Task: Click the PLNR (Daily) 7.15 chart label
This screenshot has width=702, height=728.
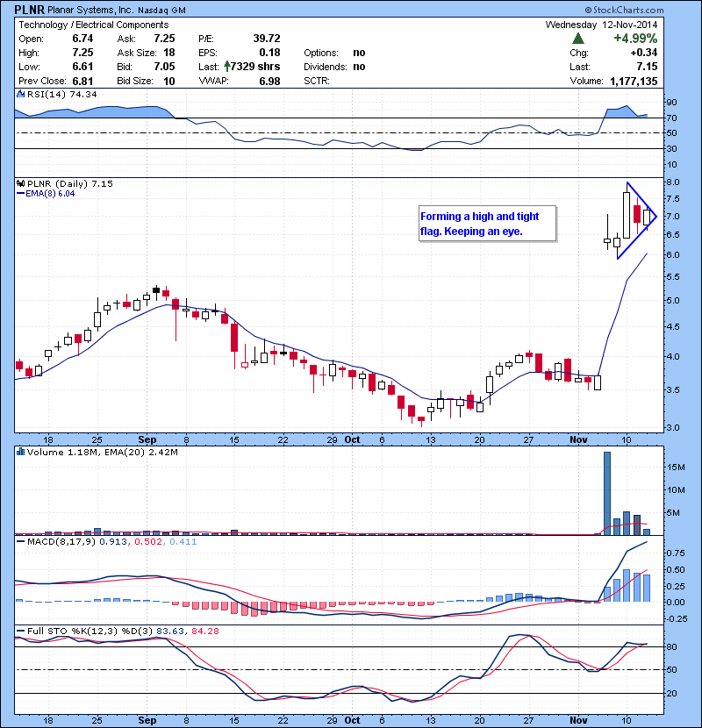Action: point(69,183)
